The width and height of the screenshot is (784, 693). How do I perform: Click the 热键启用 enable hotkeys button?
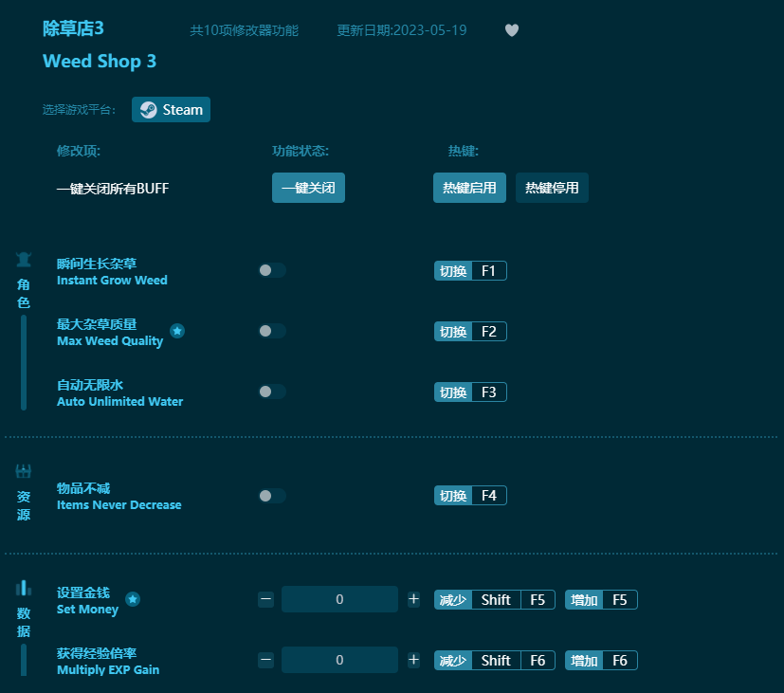click(x=469, y=188)
